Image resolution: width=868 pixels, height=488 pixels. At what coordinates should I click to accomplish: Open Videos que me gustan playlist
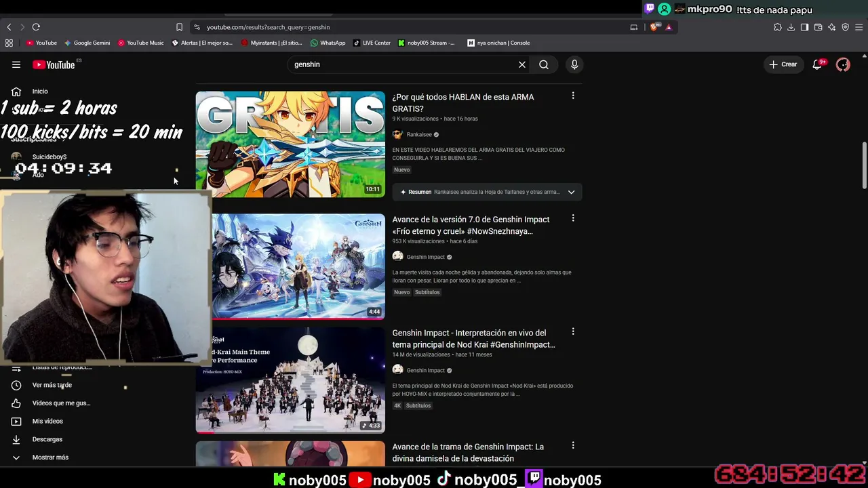coord(61,403)
